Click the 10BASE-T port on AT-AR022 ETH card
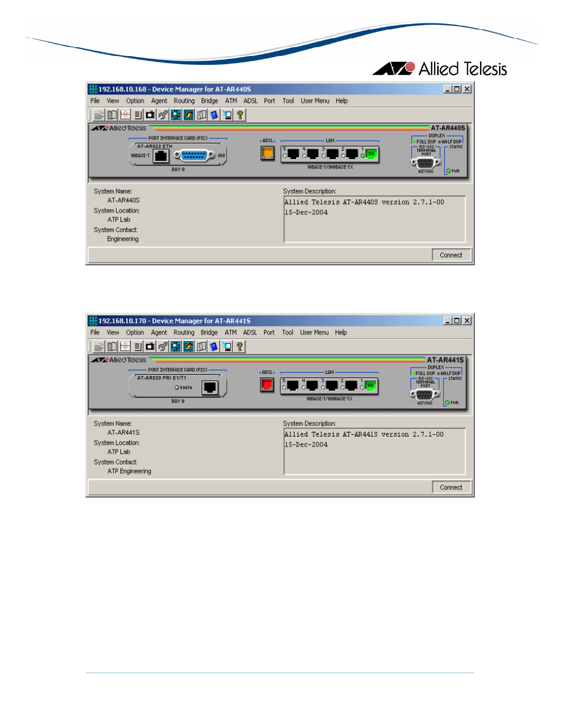This screenshot has height=728, width=562. (x=161, y=156)
